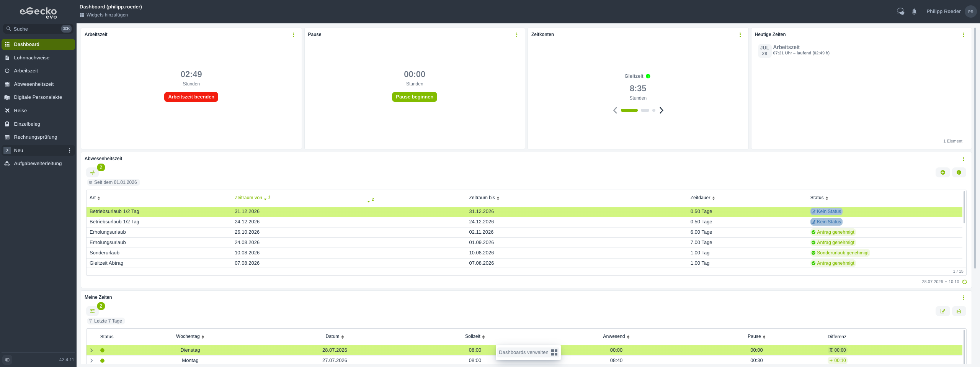
Task: Sort the table by Zeitraum bis
Action: tap(484, 198)
